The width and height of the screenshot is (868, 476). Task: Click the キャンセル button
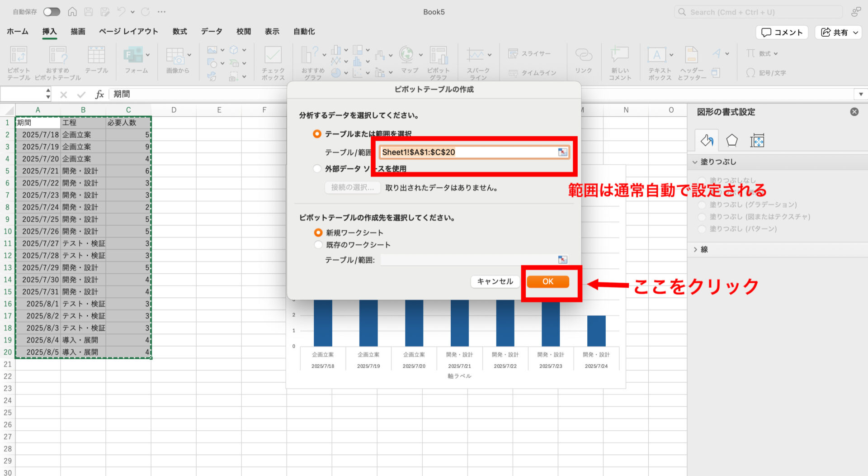pos(495,281)
